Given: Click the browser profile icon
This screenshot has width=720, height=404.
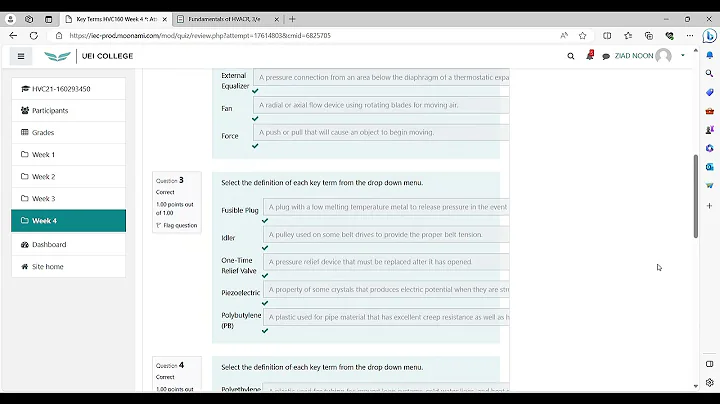Looking at the screenshot, I should coord(10,19).
